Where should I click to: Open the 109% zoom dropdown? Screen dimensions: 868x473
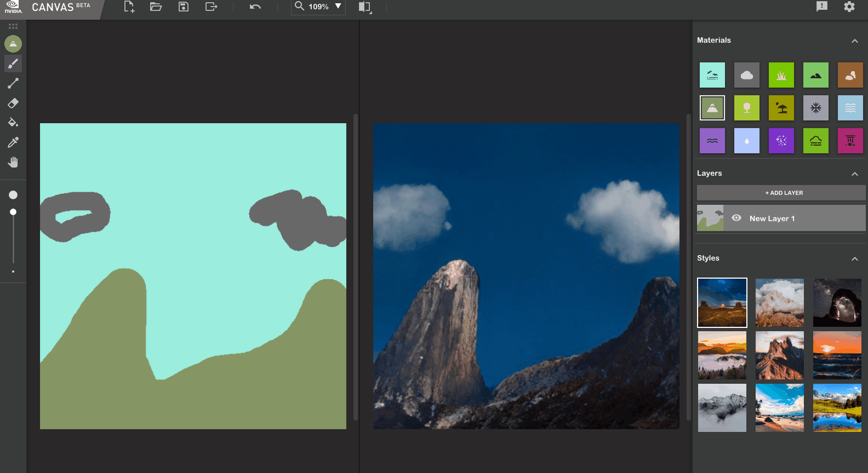coord(338,7)
